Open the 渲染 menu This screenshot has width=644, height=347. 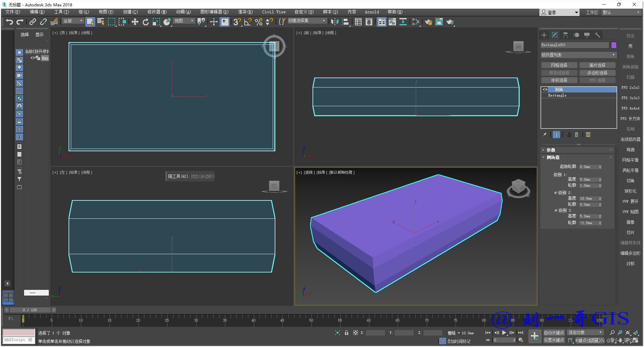tap(245, 12)
